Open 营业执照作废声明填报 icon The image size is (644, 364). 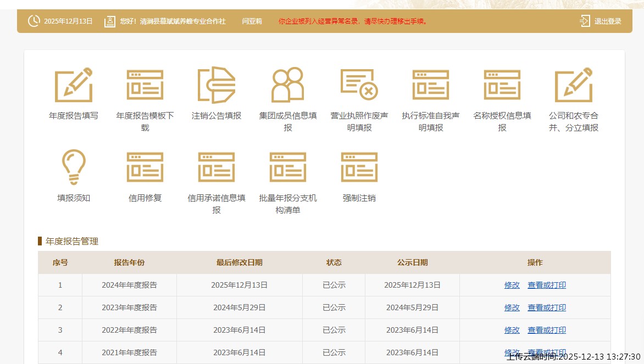point(359,85)
